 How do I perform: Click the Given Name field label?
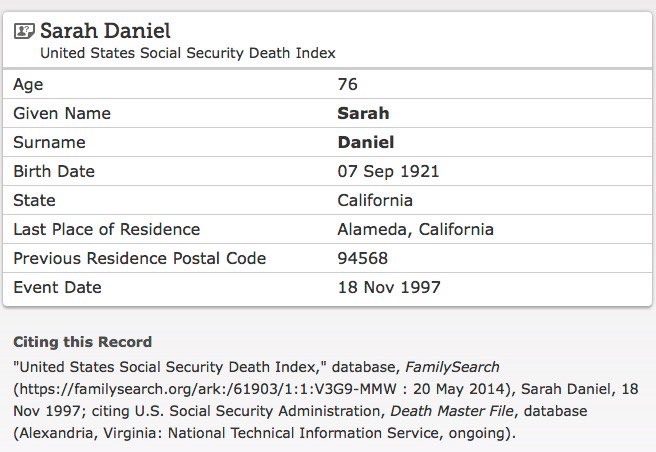tap(62, 113)
